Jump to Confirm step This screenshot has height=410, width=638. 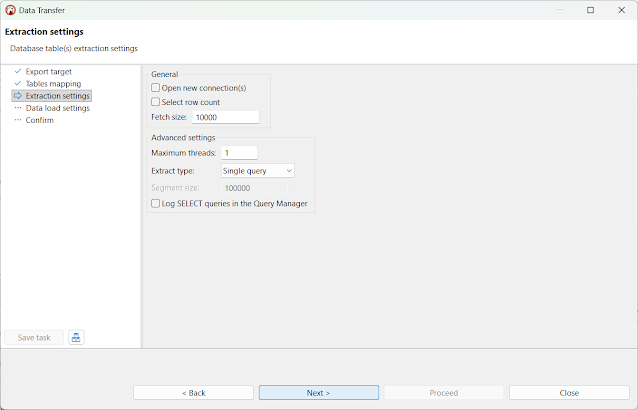click(39, 120)
